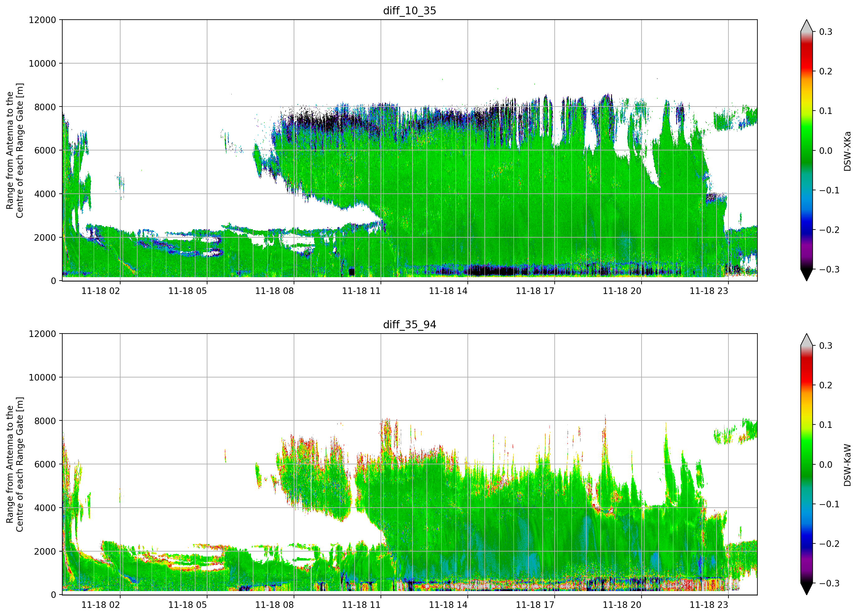Pick the blue -0.2 level on bottom colorbar

coord(807,544)
